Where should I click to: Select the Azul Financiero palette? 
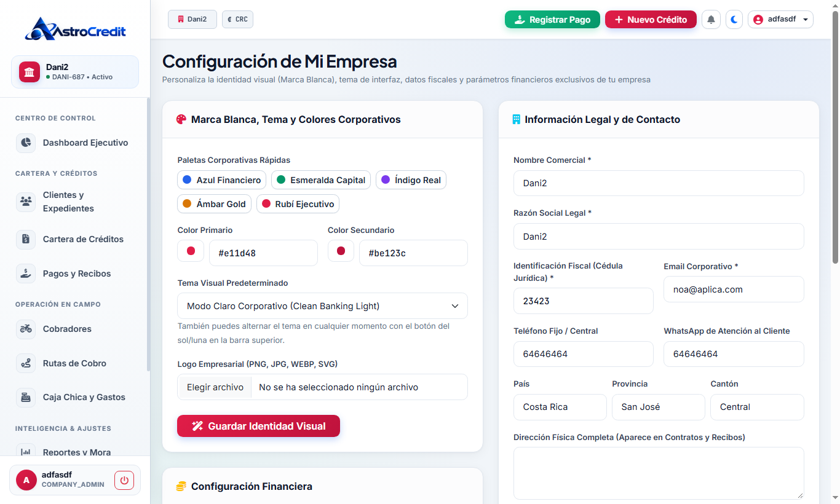(222, 180)
